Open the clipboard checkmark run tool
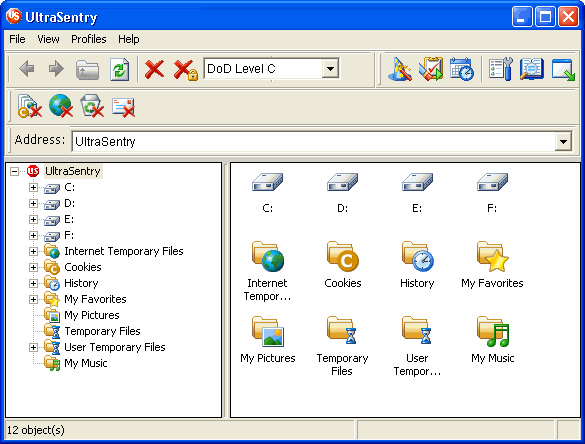This screenshot has height=444, width=585. (431, 69)
